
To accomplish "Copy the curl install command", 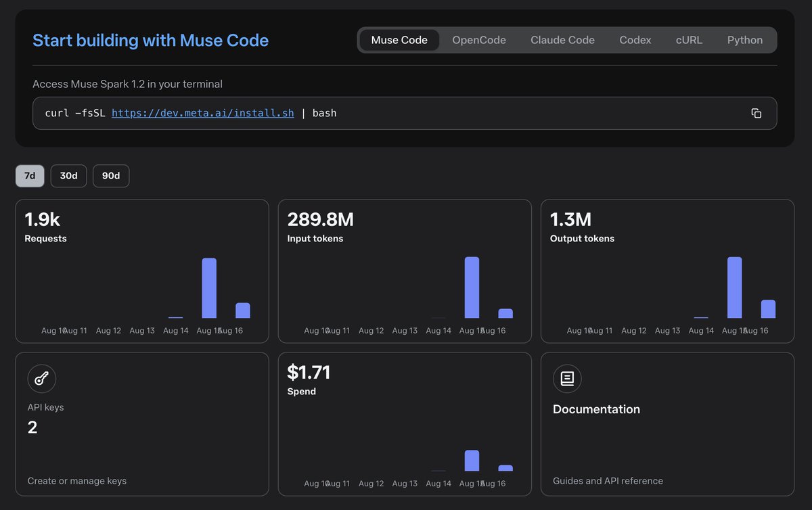I will coord(757,113).
